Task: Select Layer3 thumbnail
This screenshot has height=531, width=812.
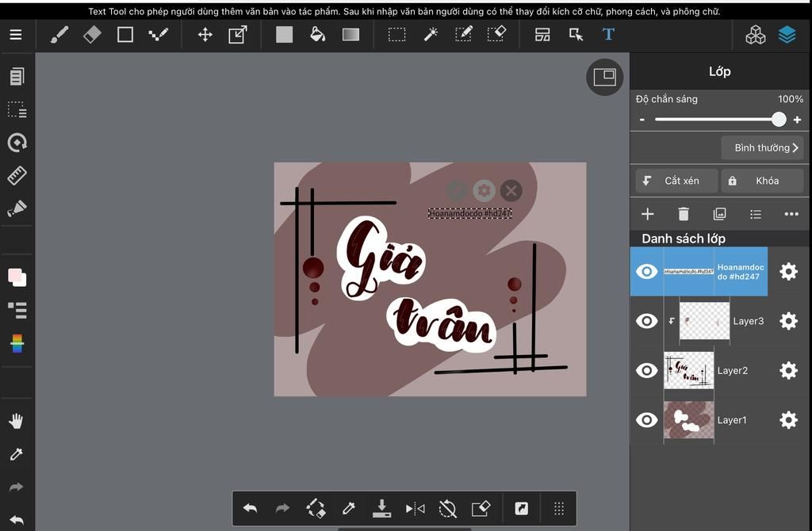Action: coord(704,321)
